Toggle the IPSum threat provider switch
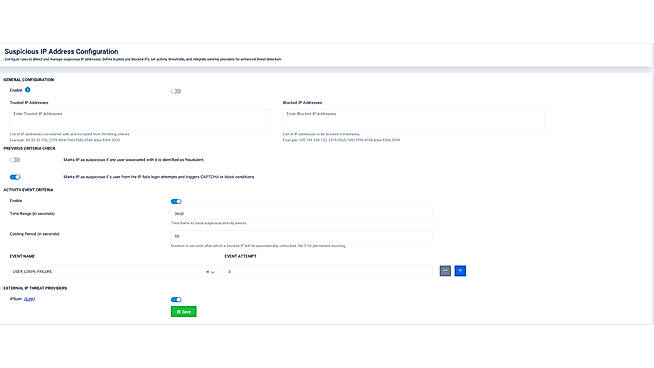The width and height of the screenshot is (654, 368). click(176, 300)
